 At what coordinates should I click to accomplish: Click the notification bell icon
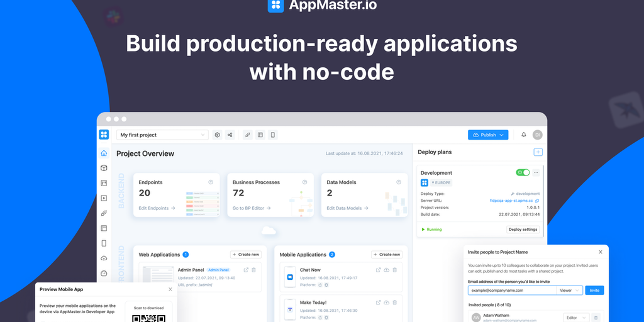523,135
